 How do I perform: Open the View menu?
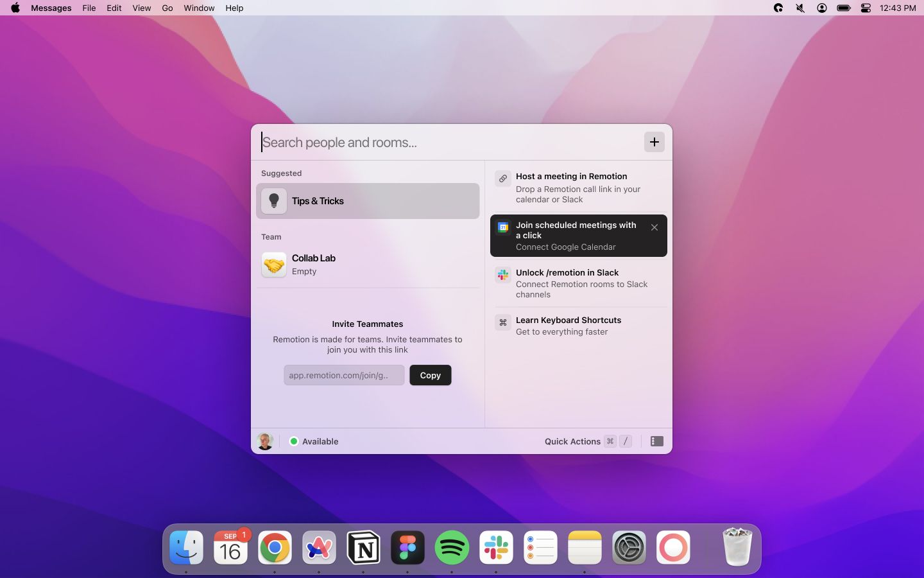click(142, 8)
